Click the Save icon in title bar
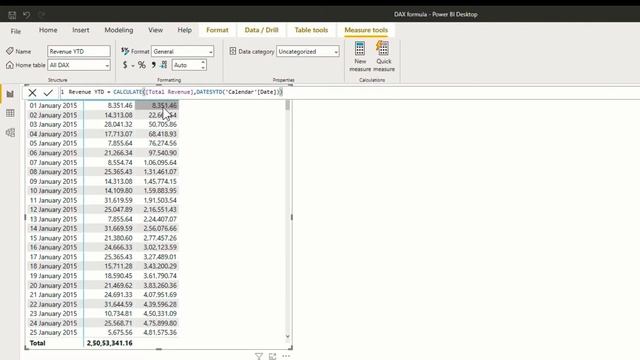The width and height of the screenshot is (640, 360). (12, 15)
